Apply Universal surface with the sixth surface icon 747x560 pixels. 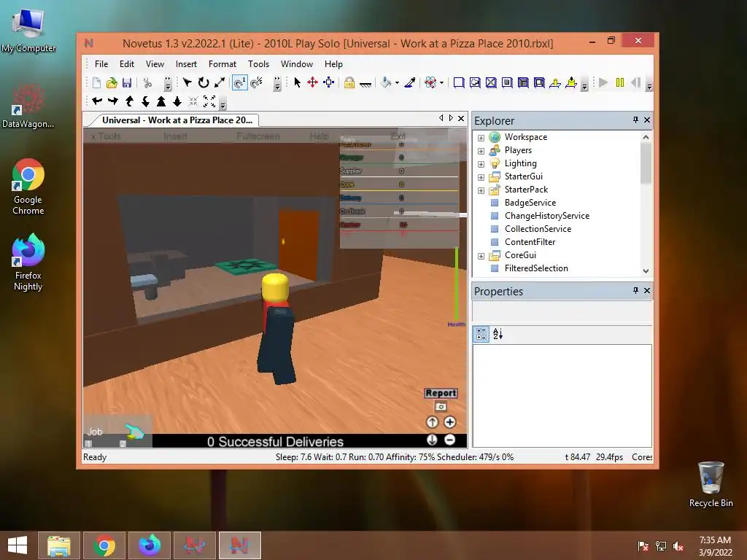[539, 83]
